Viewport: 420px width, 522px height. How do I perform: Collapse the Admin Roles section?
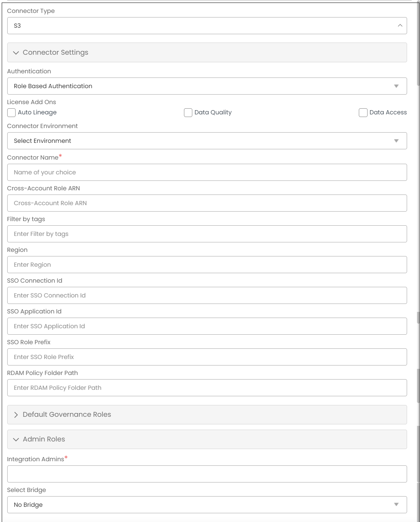point(16,439)
